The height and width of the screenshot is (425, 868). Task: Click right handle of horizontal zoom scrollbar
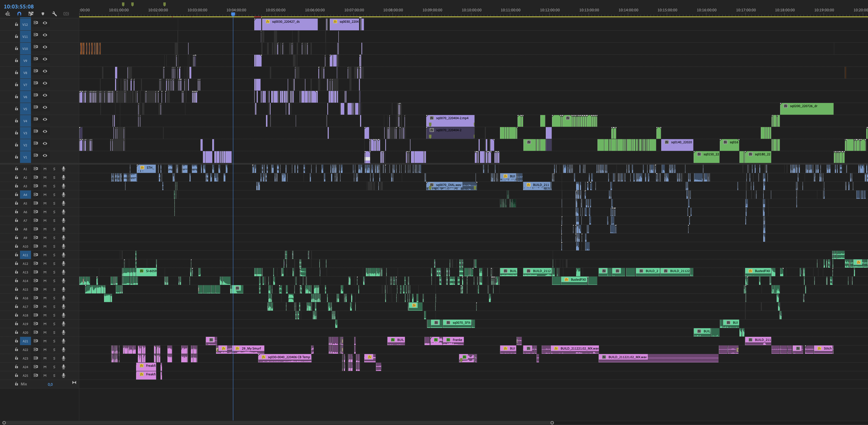[x=552, y=423]
